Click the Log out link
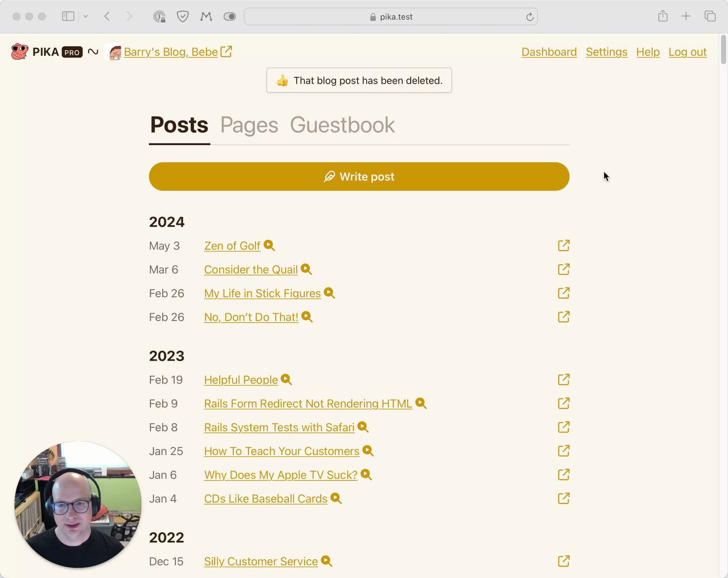The width and height of the screenshot is (728, 578). [x=687, y=52]
